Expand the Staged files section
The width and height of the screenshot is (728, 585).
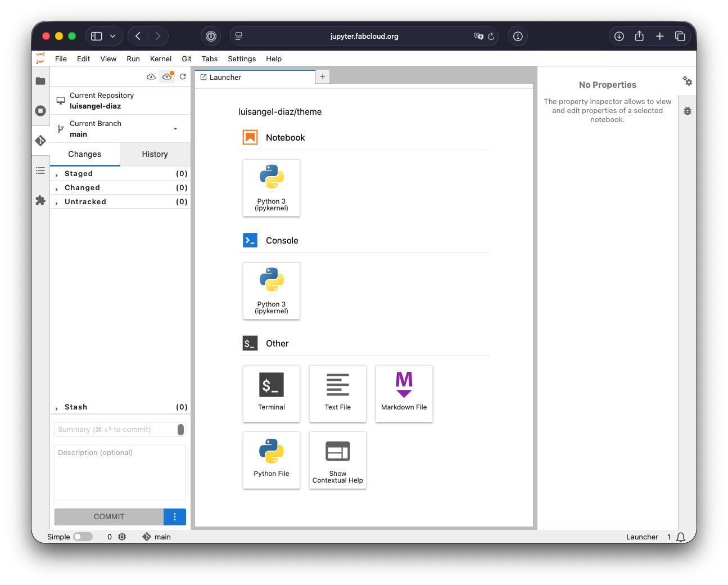[x=79, y=174]
